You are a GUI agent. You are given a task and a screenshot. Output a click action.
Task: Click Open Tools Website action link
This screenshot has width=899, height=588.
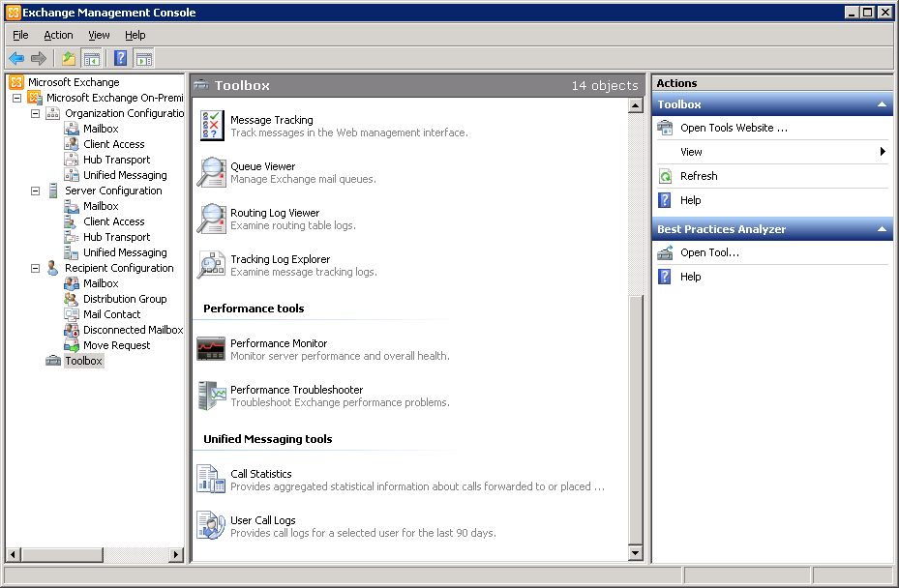tap(734, 128)
